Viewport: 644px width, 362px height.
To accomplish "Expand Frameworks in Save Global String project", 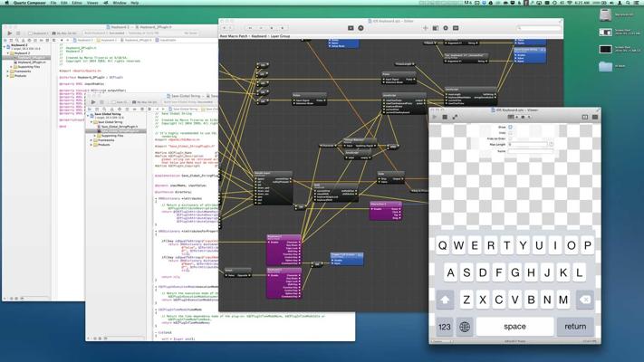I will (91, 140).
